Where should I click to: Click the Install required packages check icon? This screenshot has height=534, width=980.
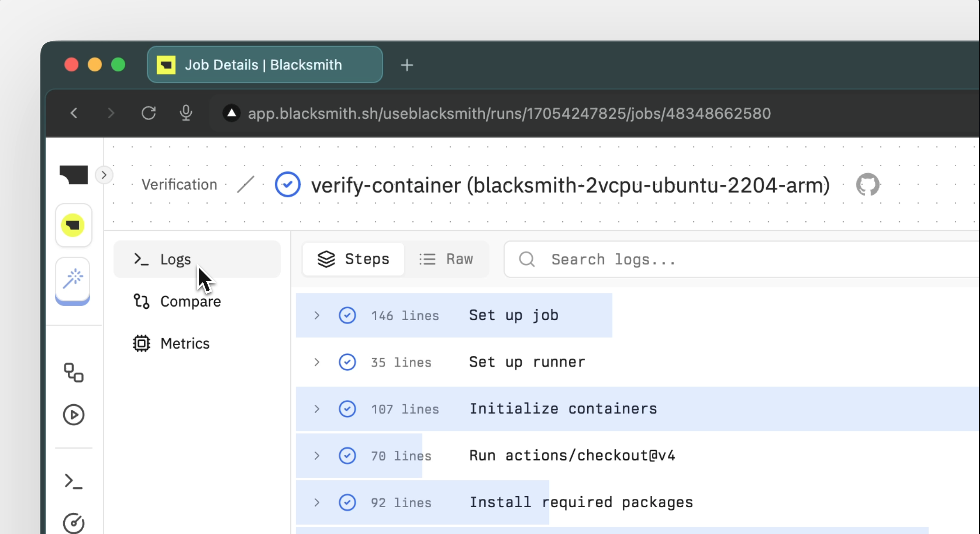(x=347, y=502)
